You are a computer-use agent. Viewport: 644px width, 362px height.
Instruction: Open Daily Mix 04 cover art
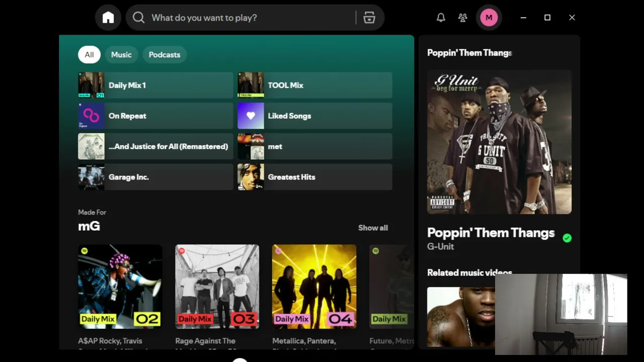coord(314,287)
